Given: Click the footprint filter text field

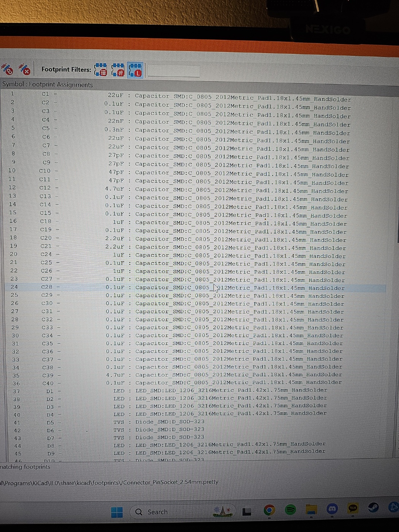Looking at the screenshot, I should (174, 71).
